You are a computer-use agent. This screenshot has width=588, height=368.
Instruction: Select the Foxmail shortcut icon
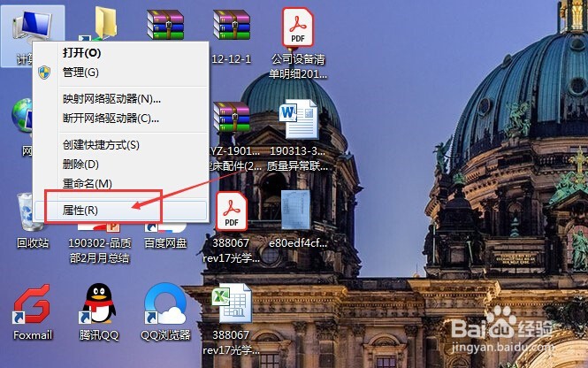[x=32, y=303]
